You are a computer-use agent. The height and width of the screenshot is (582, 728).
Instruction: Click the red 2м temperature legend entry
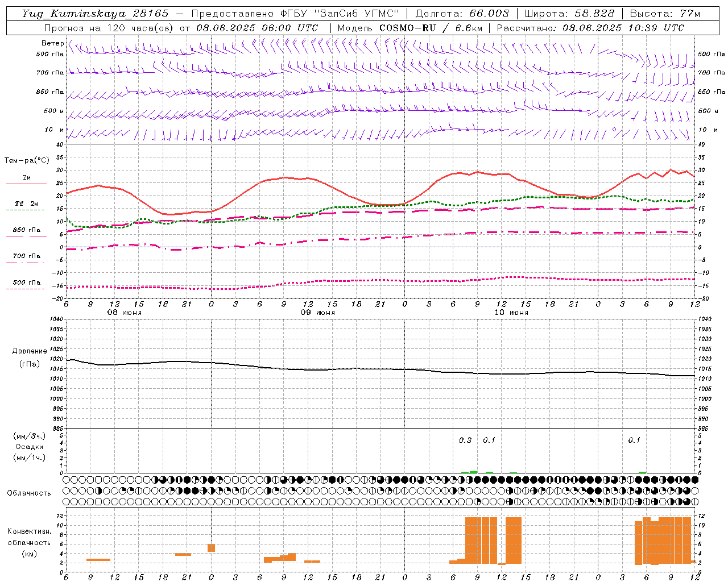click(27, 178)
